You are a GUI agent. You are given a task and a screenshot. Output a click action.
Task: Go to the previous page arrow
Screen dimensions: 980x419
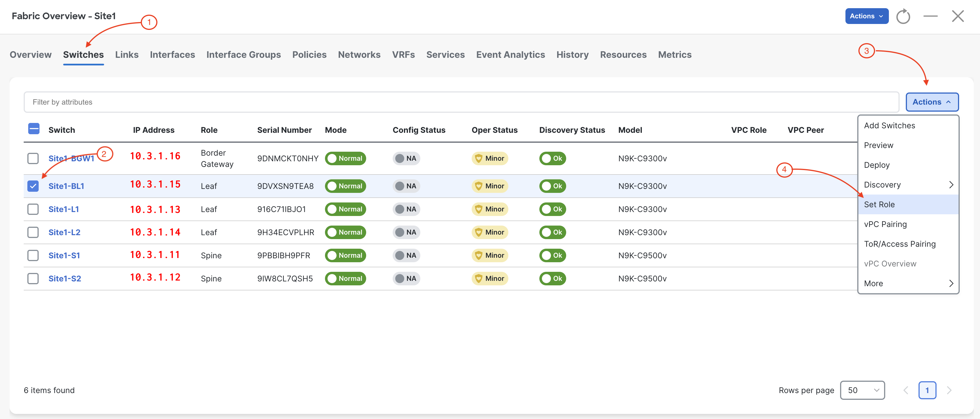[x=906, y=390]
